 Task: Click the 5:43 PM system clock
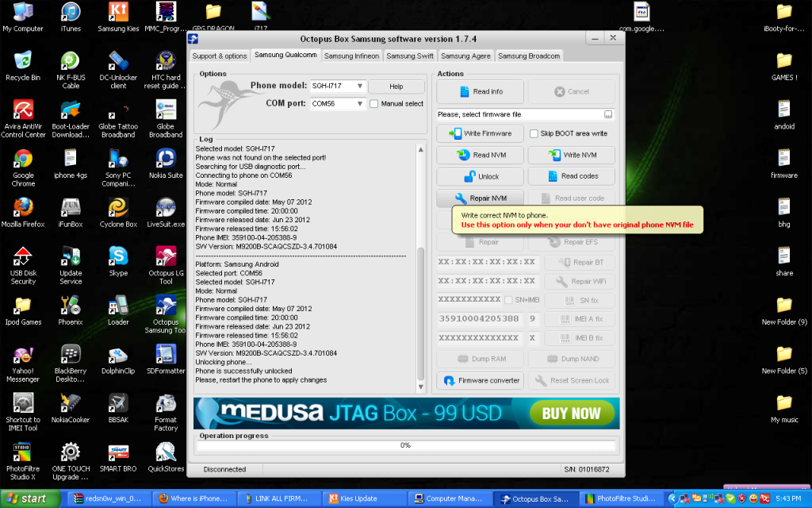(789, 498)
